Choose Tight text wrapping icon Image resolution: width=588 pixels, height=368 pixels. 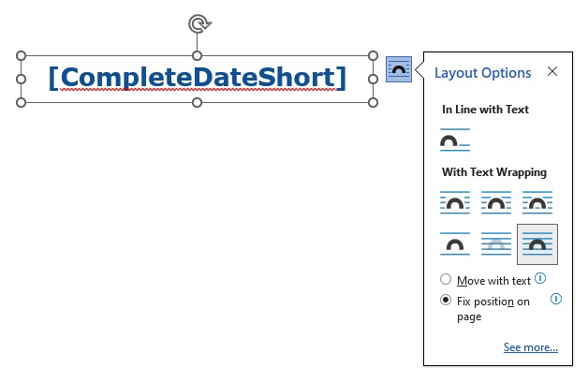[496, 202]
